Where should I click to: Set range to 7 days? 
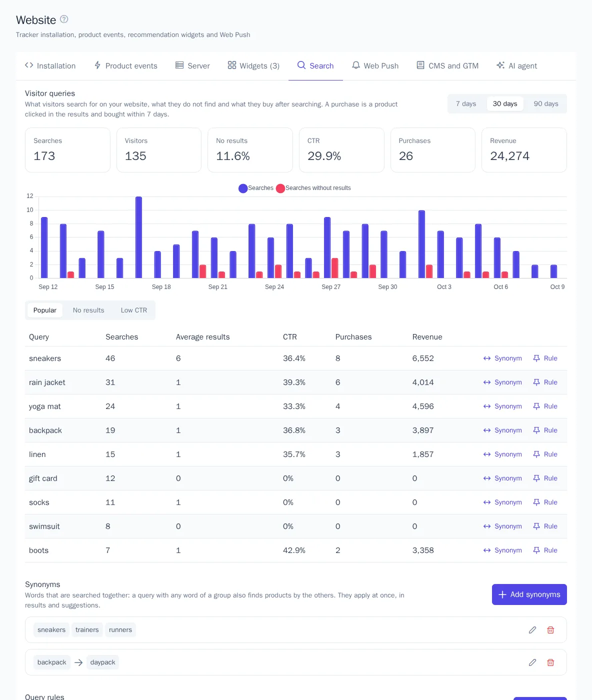(x=466, y=103)
